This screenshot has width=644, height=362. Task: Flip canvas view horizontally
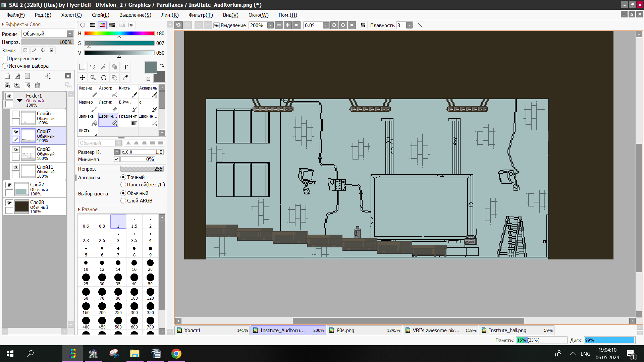(x=363, y=25)
